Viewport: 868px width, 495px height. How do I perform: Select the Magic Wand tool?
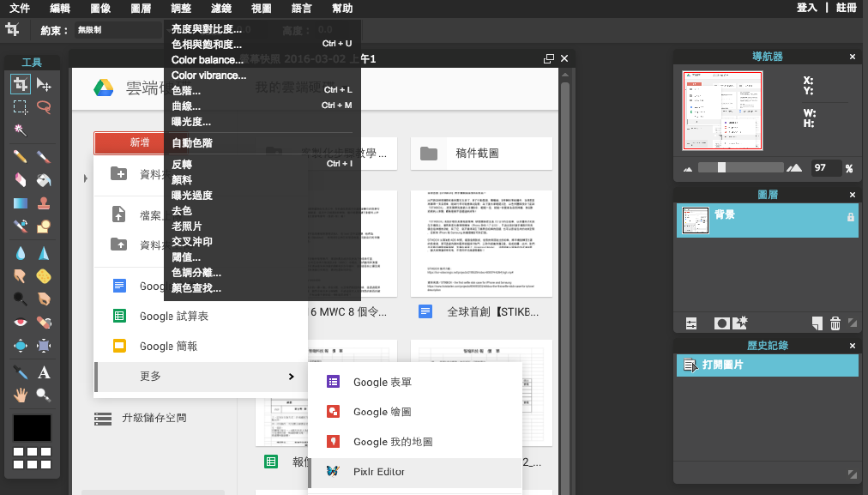[x=21, y=130]
